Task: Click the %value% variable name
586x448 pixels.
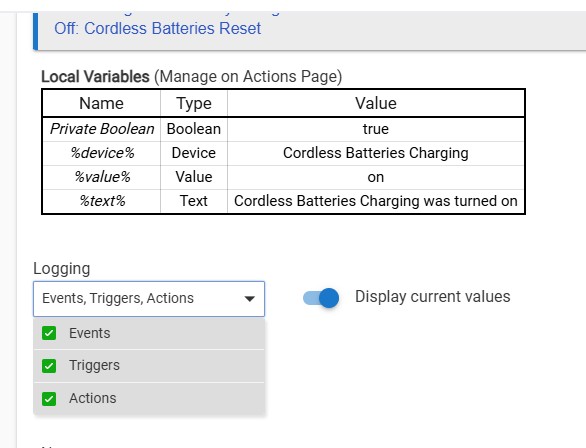Action: coord(102,177)
